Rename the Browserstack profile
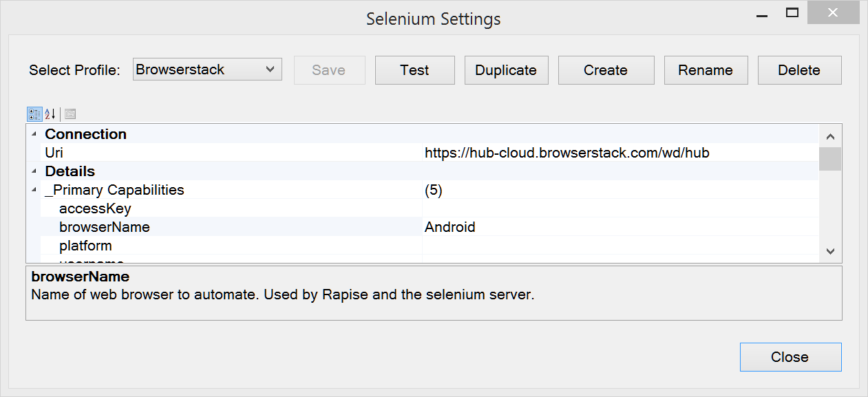Viewport: 868px width, 397px height. [706, 70]
